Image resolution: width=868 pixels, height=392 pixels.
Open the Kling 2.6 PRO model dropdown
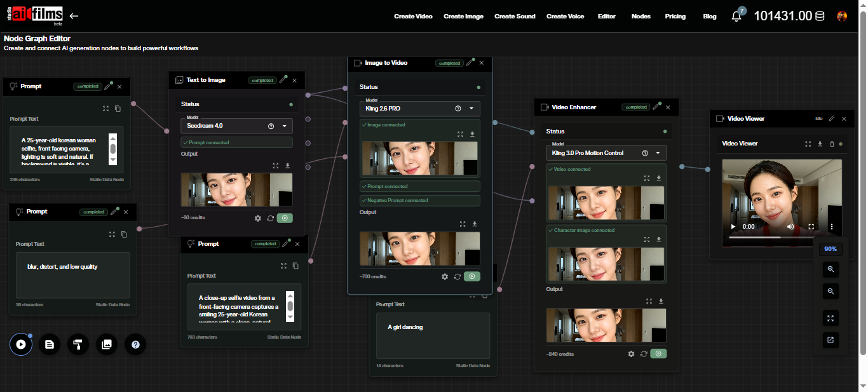click(x=471, y=109)
